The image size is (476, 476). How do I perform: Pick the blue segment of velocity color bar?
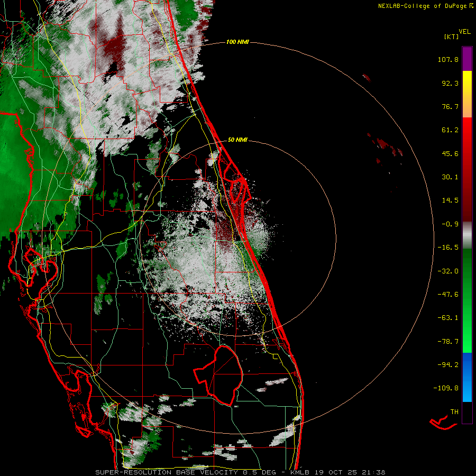tap(467, 377)
